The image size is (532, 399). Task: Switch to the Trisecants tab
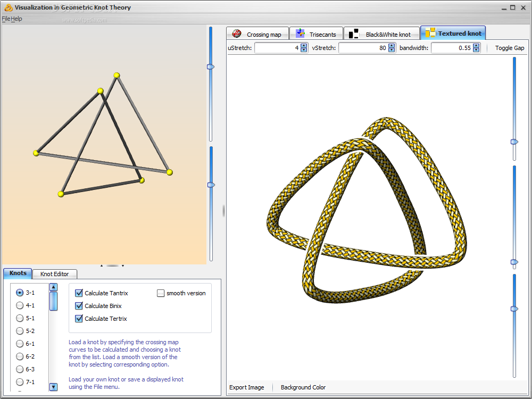pos(316,34)
